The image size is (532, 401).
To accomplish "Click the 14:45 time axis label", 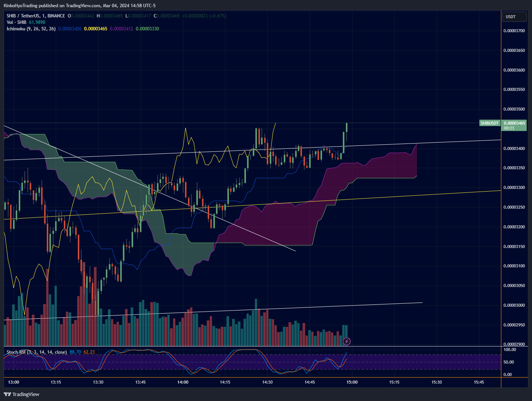I will pos(310,382).
